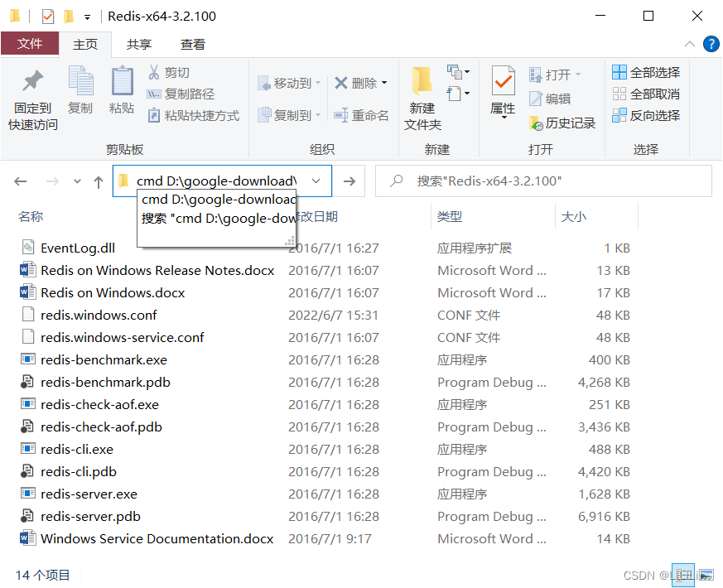Open the File (文件) tab
Image resolution: width=723 pixels, height=588 pixels.
pyautogui.click(x=30, y=44)
